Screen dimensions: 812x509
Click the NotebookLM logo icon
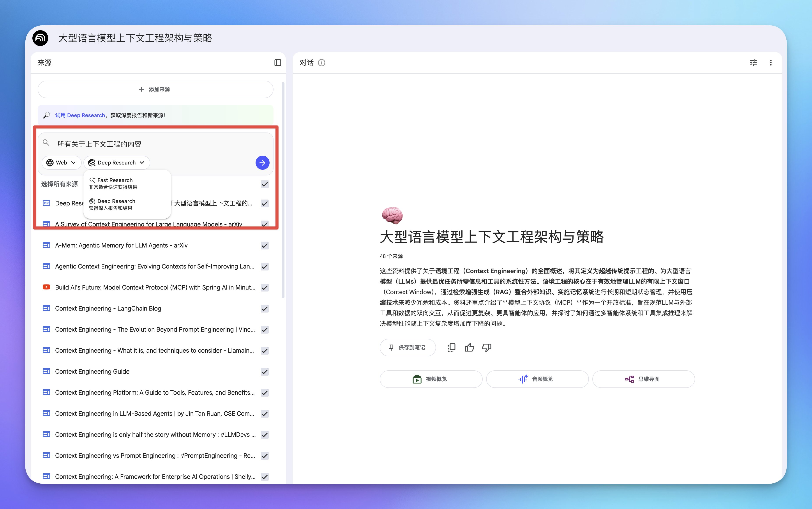[x=40, y=38]
